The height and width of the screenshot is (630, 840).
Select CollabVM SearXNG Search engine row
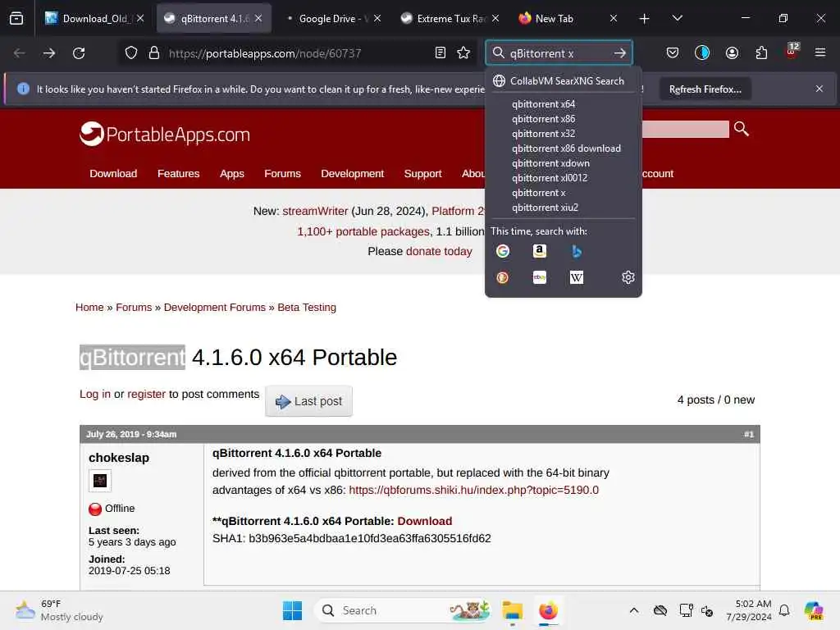click(563, 81)
